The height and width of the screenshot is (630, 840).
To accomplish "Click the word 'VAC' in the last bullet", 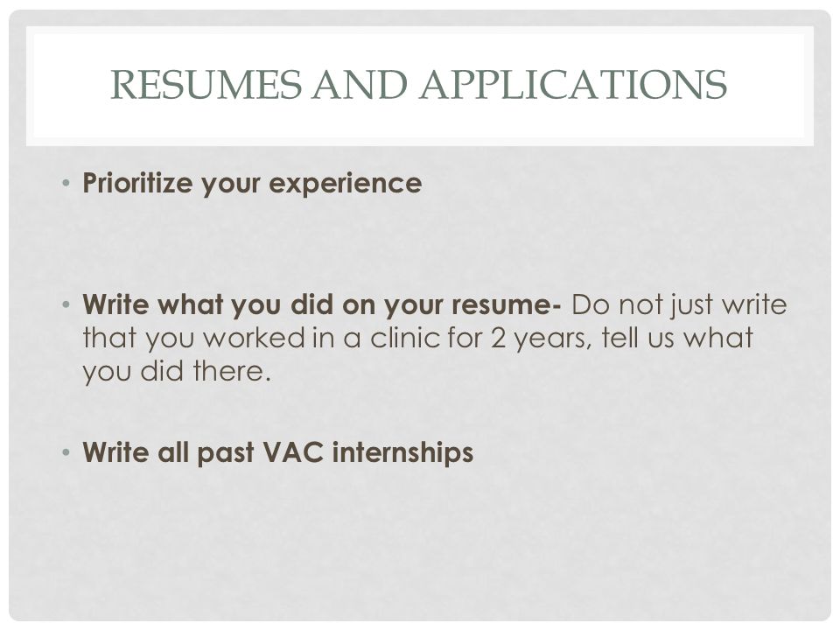I will (x=294, y=452).
